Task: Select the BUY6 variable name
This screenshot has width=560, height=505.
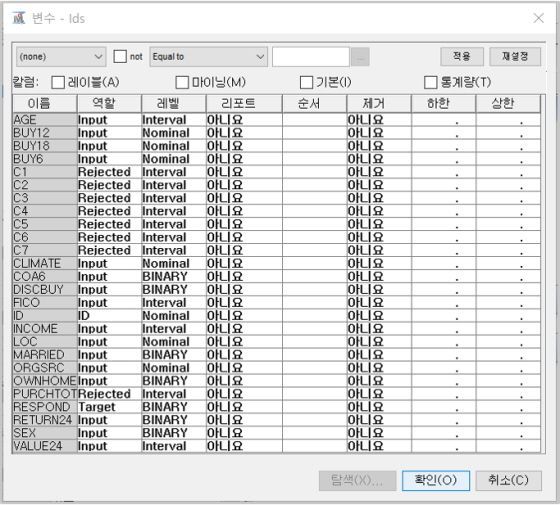Action: (x=45, y=159)
